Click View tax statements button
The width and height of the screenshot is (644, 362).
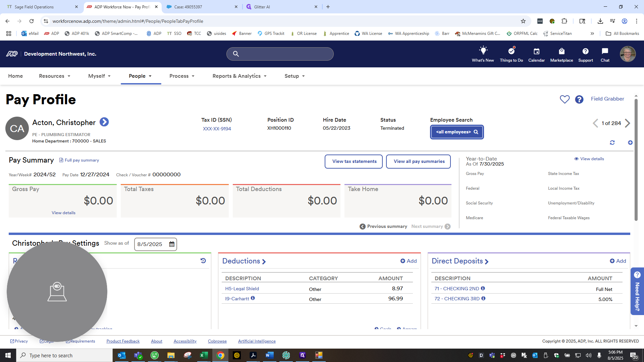coord(354,162)
